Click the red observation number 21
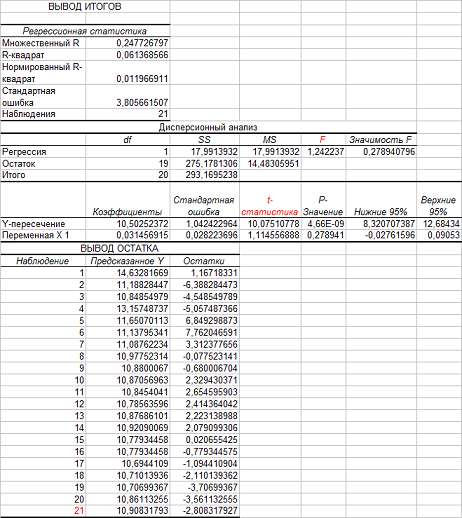This screenshot has height=518, width=462. pos(79,511)
